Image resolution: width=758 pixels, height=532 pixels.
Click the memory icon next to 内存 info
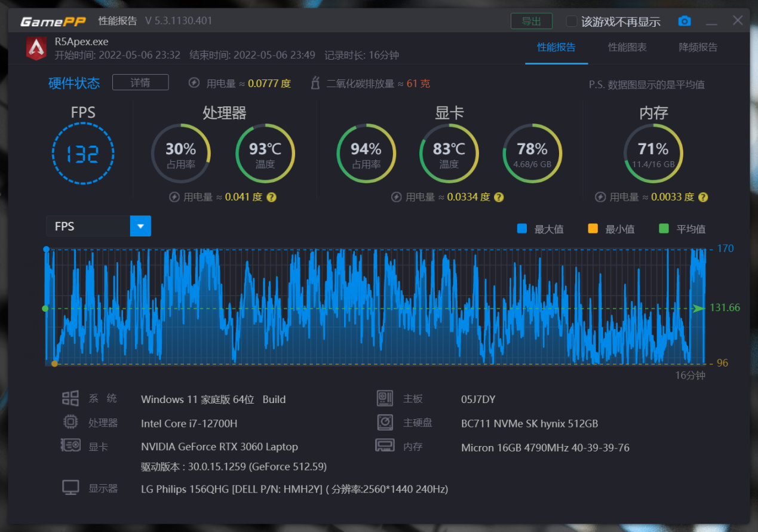click(x=385, y=445)
